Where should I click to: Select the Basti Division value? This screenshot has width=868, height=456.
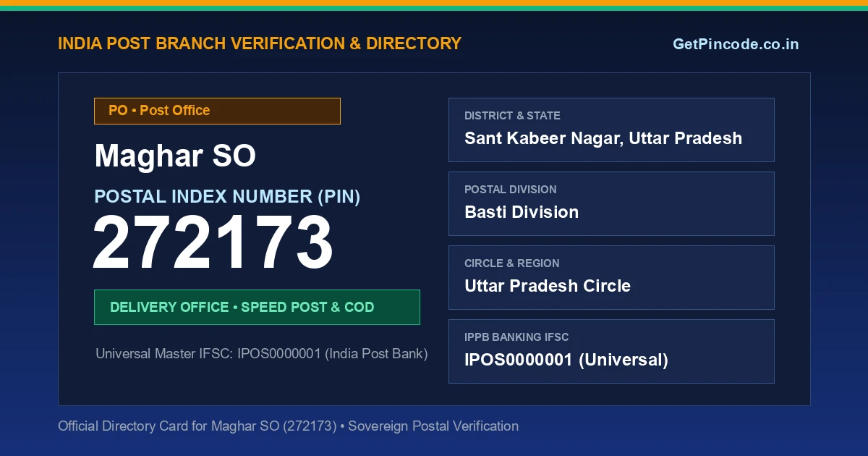tap(522, 212)
